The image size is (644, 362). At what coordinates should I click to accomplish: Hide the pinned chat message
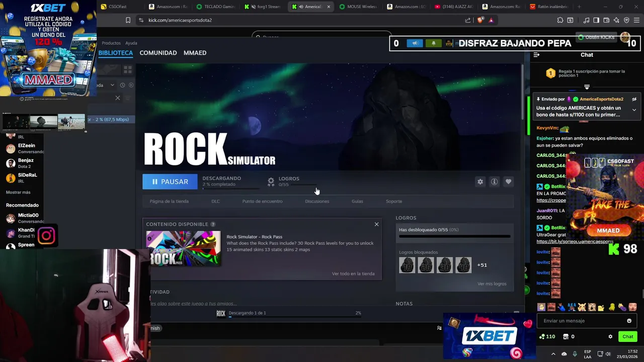pyautogui.click(x=634, y=99)
